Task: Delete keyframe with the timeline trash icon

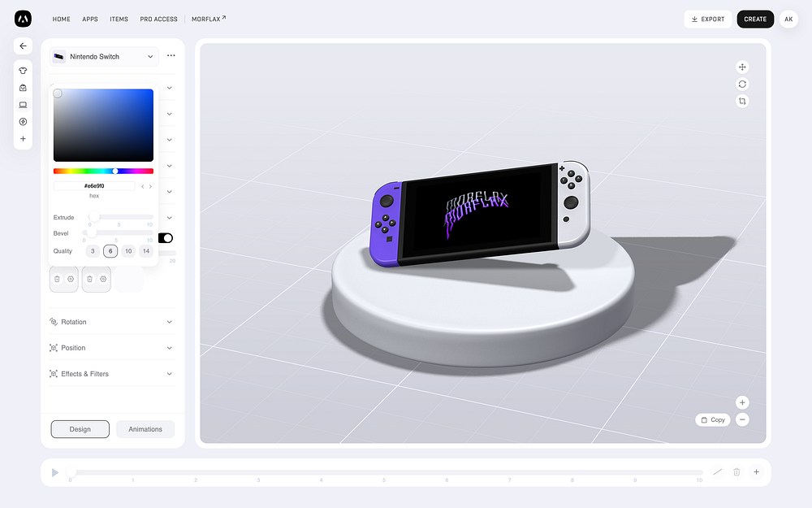Action: click(736, 471)
